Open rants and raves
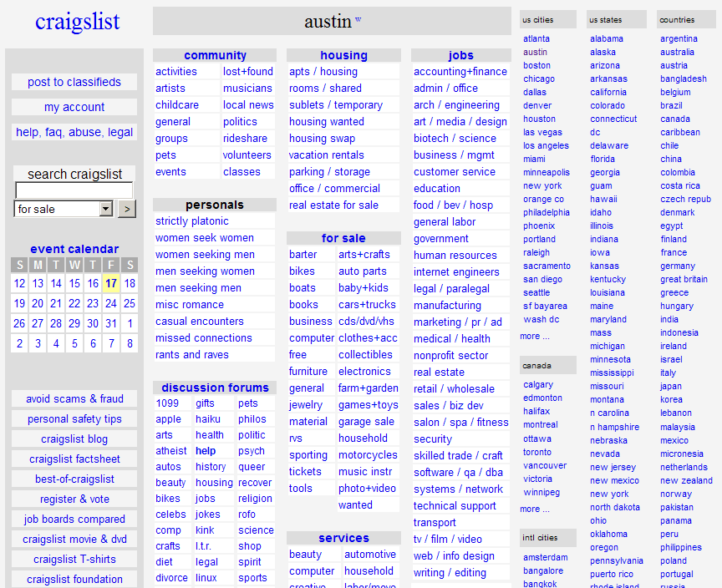Image resolution: width=722 pixels, height=588 pixels. [x=192, y=355]
